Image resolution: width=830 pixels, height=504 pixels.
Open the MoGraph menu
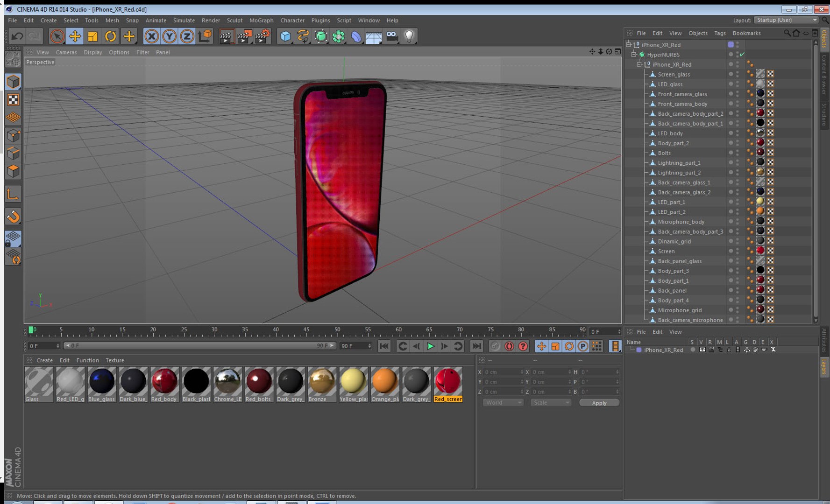[261, 21]
